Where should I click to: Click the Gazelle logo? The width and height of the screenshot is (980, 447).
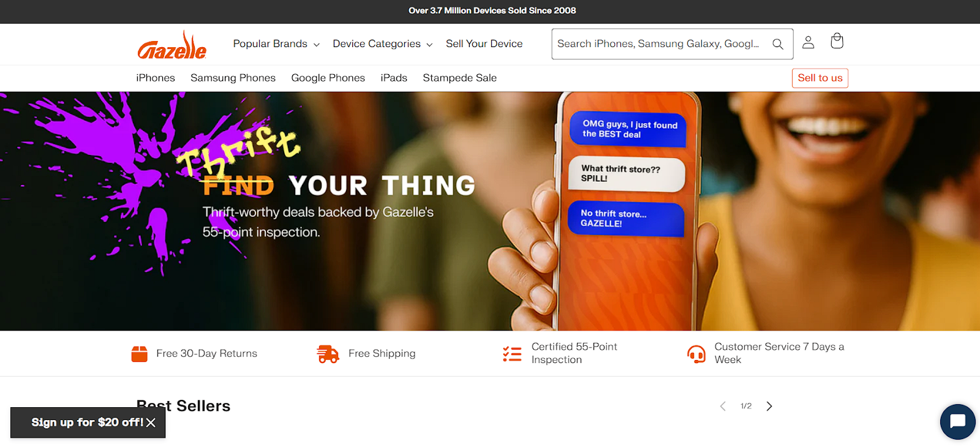172,45
